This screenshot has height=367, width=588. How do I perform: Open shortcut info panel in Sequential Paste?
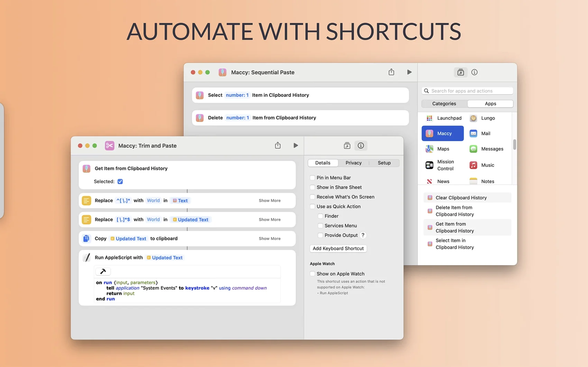[474, 72]
